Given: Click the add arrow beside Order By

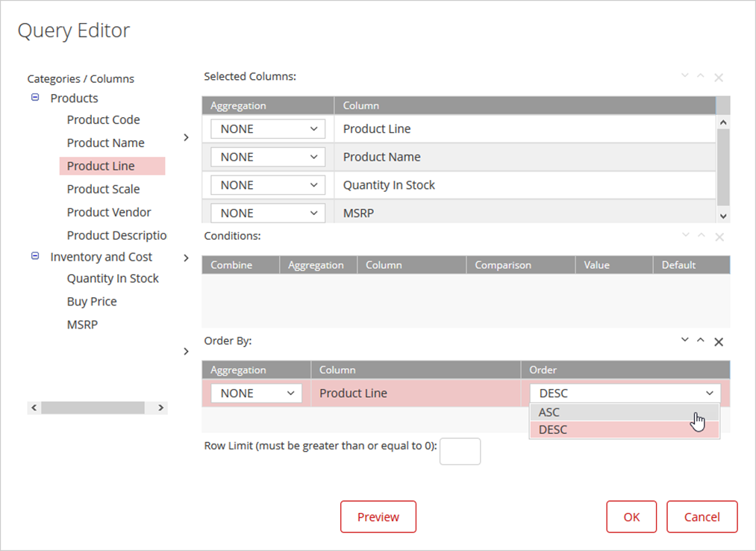Looking at the screenshot, I should (x=186, y=351).
